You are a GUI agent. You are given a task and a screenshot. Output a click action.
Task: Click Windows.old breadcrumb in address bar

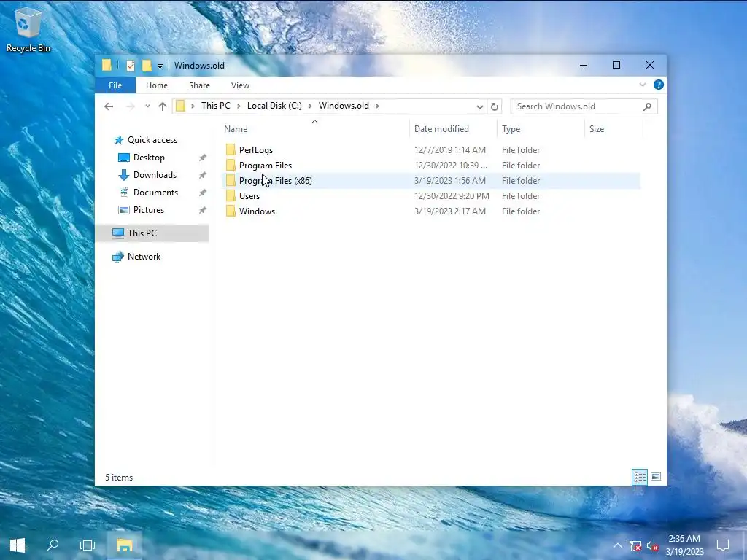pyautogui.click(x=344, y=106)
